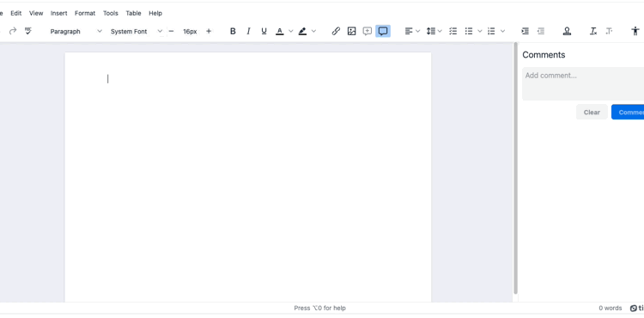Image resolution: width=644 pixels, height=318 pixels.
Task: Insert an image with picture icon
Action: [x=351, y=31]
